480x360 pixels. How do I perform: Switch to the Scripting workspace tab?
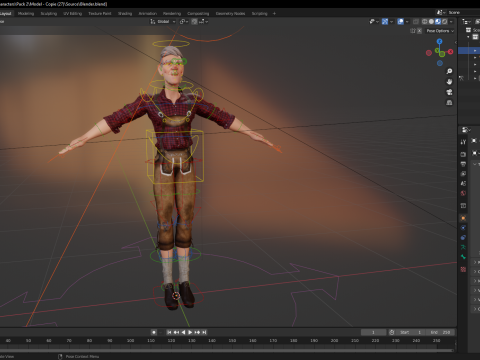(260, 14)
